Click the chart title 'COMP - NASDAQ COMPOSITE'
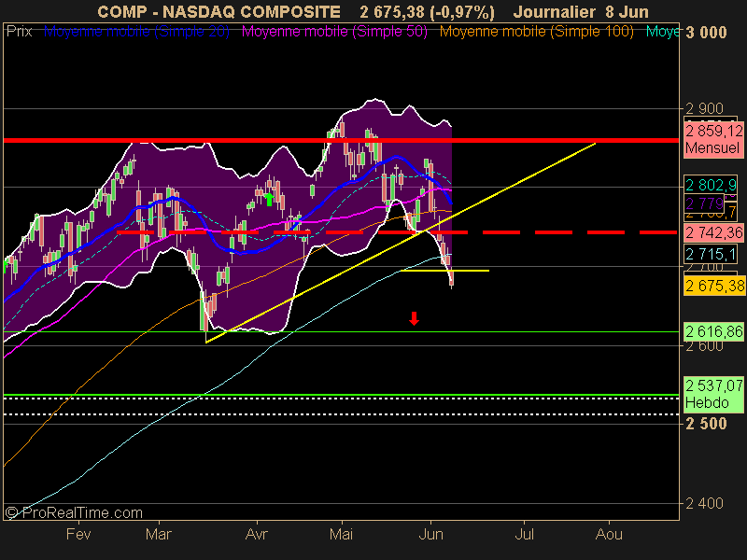The height and width of the screenshot is (560, 747). (x=218, y=11)
